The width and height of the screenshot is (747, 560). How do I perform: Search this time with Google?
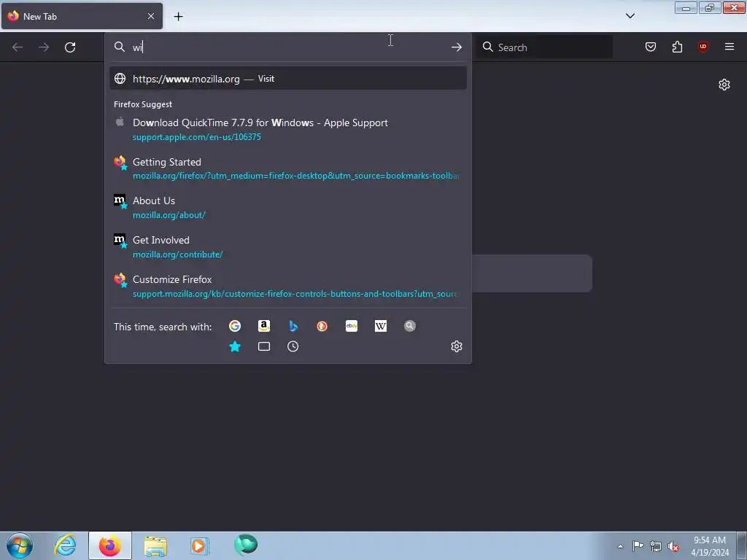[x=235, y=326]
